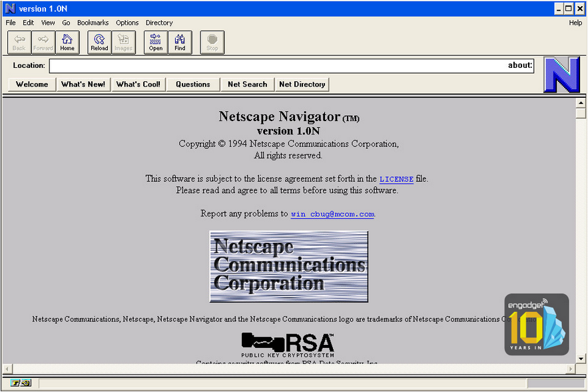
Task: Minimize the Netscape window
Action: coord(559,9)
